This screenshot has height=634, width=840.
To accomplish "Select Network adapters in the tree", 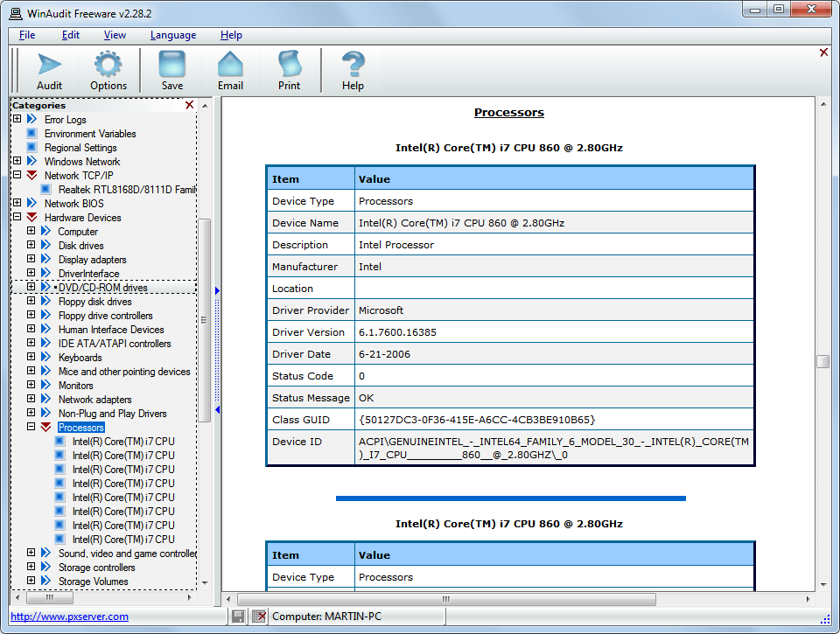I will coord(94,400).
